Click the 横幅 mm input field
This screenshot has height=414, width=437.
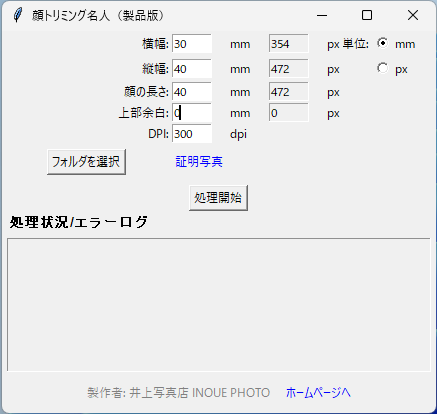[x=192, y=44]
